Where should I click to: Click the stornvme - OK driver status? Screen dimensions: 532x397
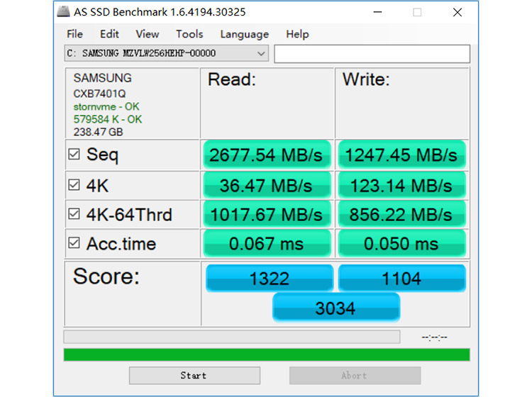(x=106, y=107)
